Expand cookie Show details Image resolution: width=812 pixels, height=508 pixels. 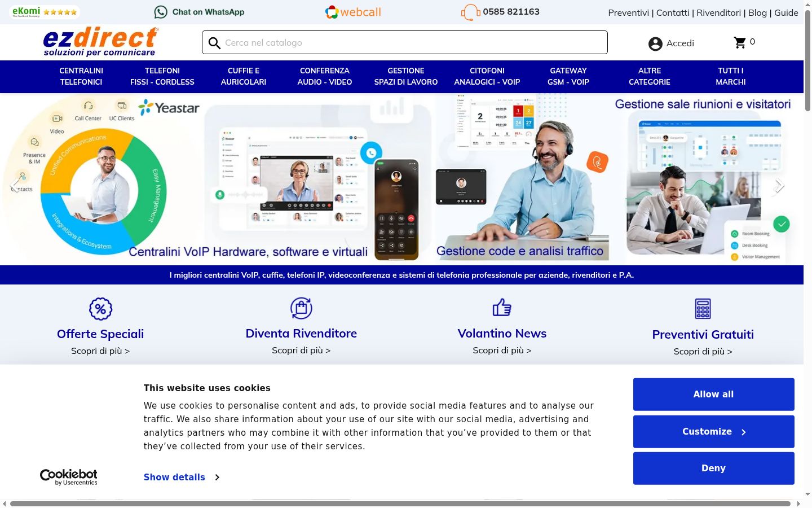coord(182,478)
